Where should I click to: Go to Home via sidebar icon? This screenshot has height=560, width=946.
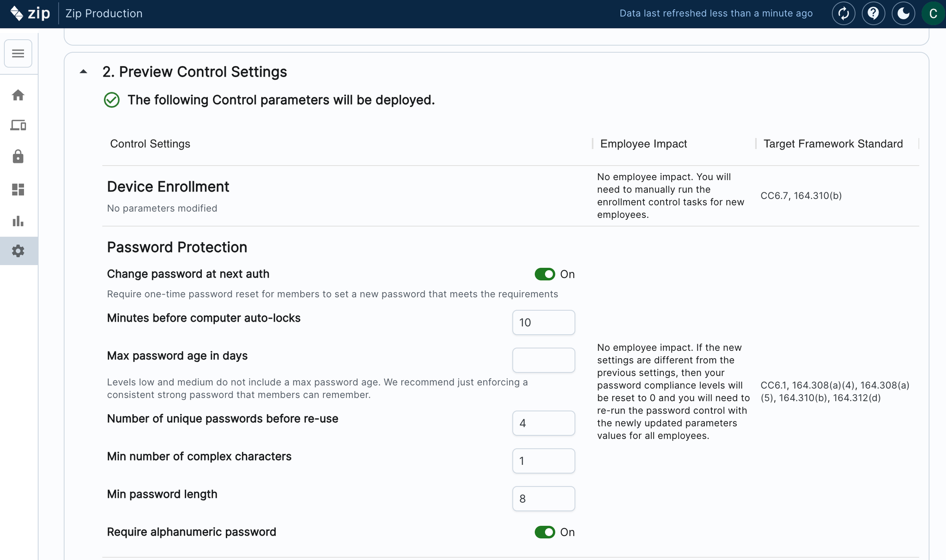point(18,95)
